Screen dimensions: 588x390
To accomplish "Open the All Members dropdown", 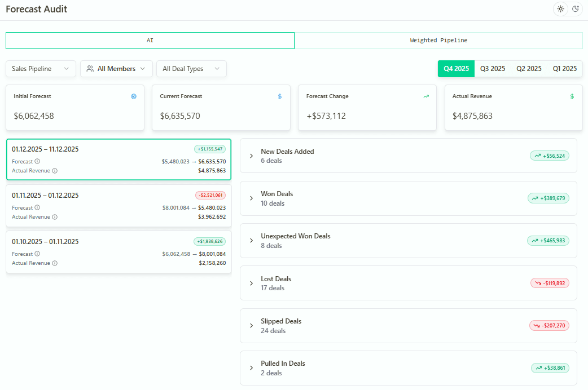I will (116, 68).
